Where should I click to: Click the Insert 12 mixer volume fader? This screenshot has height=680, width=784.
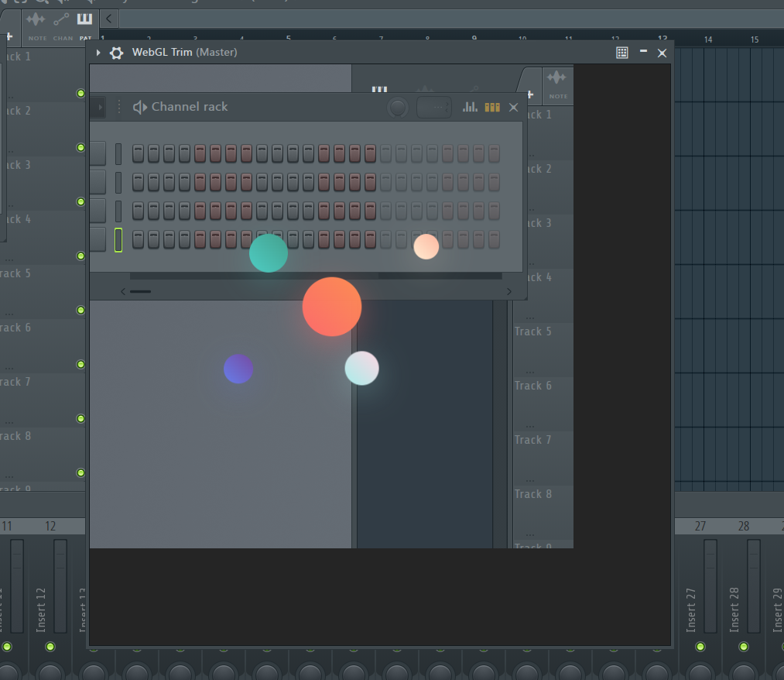60,586
